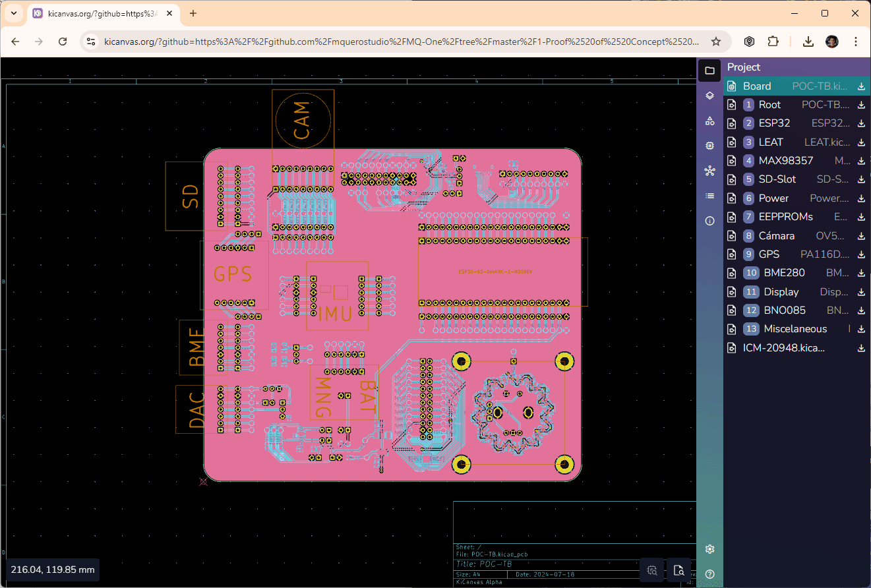The image size is (871, 588).
Task: Open the Project files sidebar icon
Action: [x=709, y=71]
